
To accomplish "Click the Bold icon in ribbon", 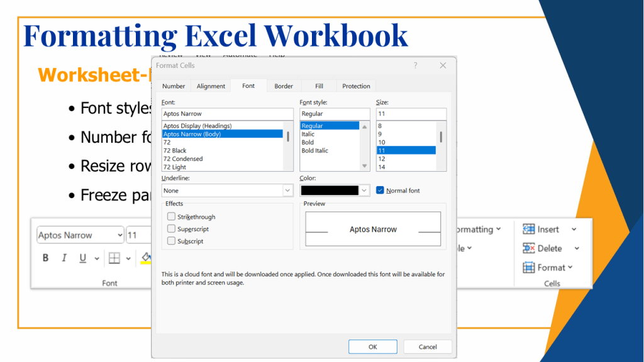I will tap(45, 258).
